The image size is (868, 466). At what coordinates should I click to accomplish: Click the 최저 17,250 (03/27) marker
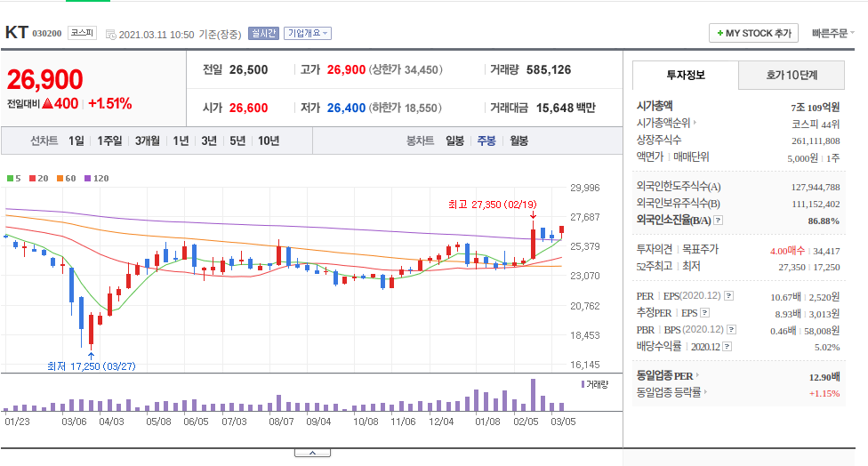pos(92,366)
